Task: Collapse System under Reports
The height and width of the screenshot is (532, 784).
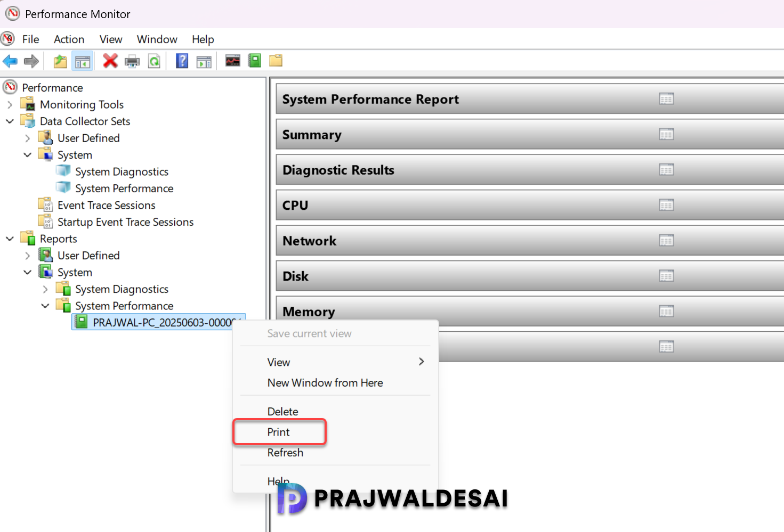Action: coord(28,272)
